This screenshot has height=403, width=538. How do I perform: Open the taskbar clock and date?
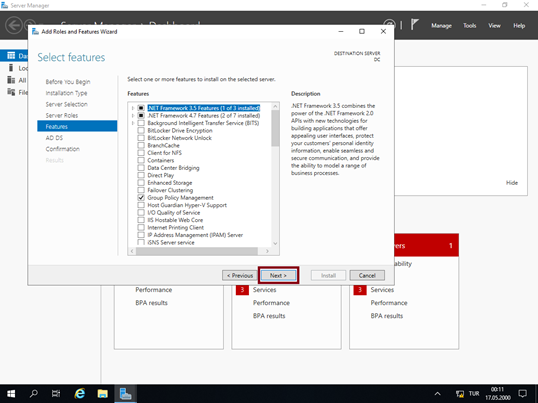pos(498,393)
